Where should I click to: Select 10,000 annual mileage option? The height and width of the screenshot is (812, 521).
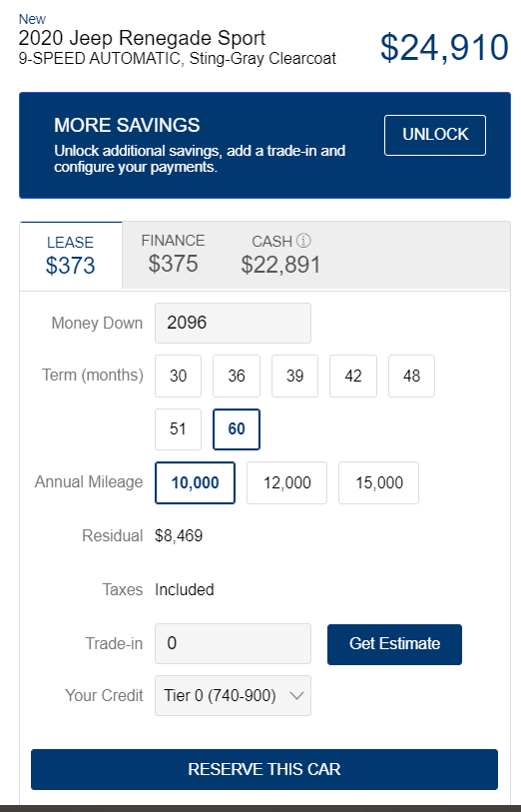point(195,482)
